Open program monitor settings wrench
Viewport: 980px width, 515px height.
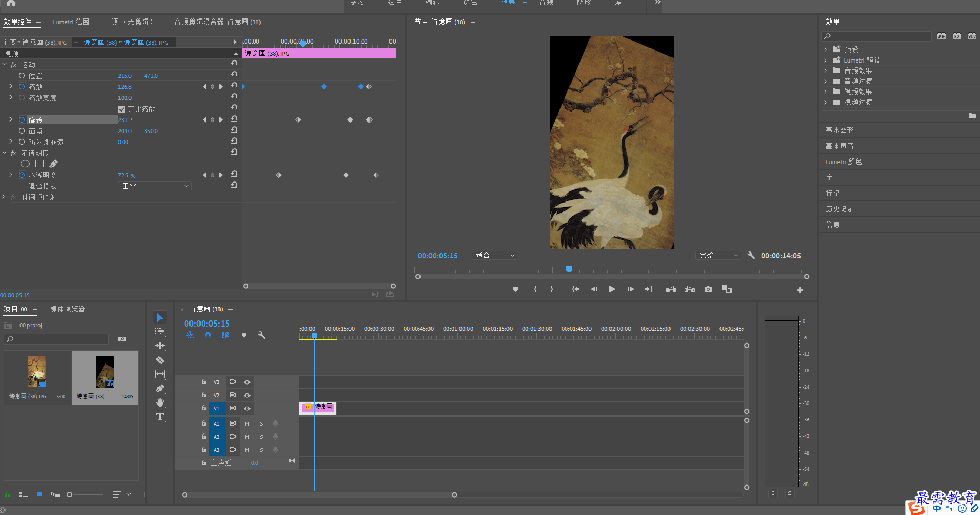[751, 255]
